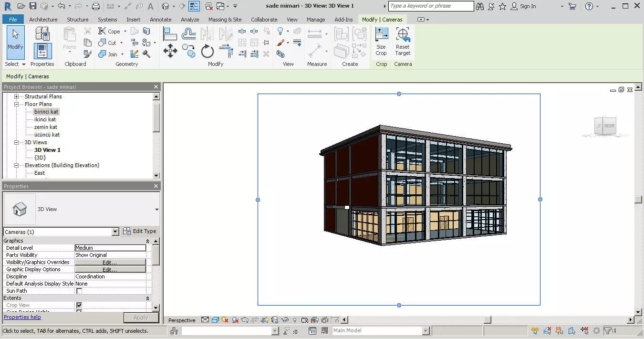The image size is (644, 339).
Task: Click the Reveal Hidden Elements lightbulb icon
Action: click(295, 320)
